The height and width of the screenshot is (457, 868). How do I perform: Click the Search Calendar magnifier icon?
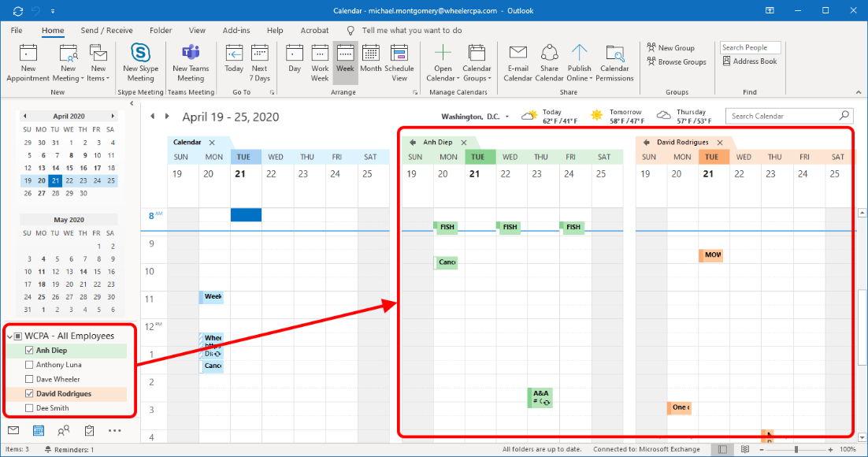pyautogui.click(x=844, y=115)
